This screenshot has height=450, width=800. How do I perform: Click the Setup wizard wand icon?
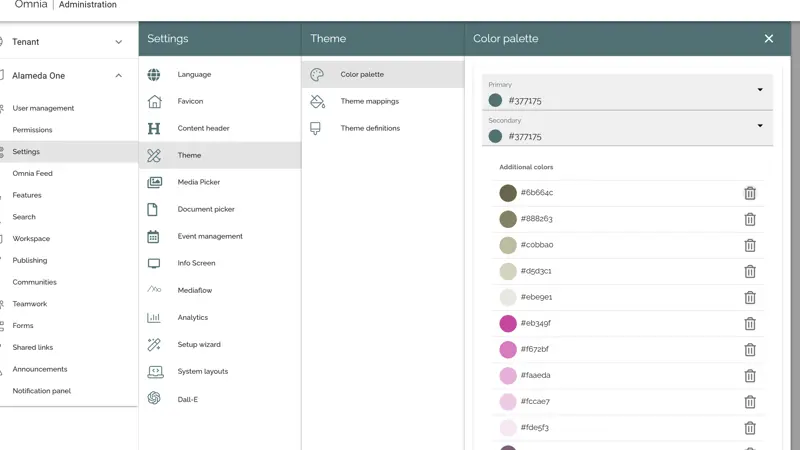point(154,344)
